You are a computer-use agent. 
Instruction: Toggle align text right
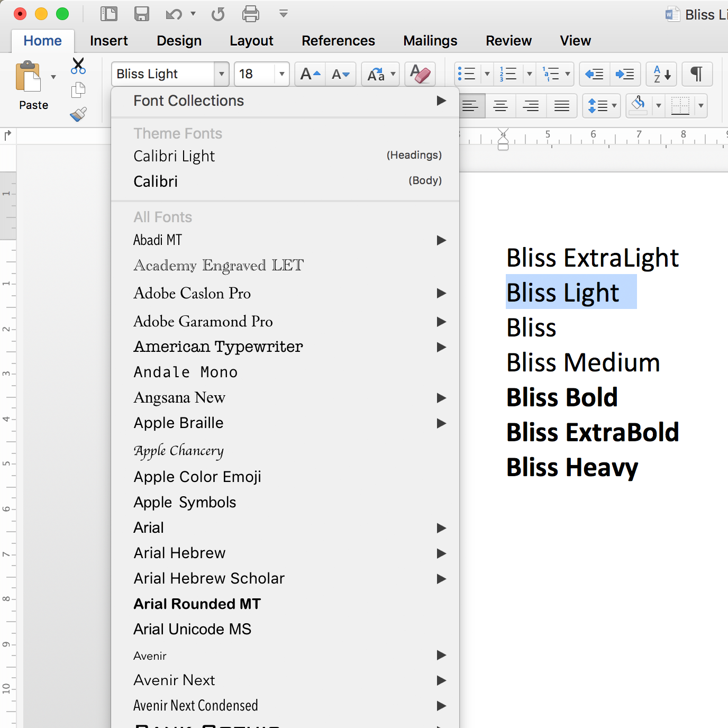point(531,106)
